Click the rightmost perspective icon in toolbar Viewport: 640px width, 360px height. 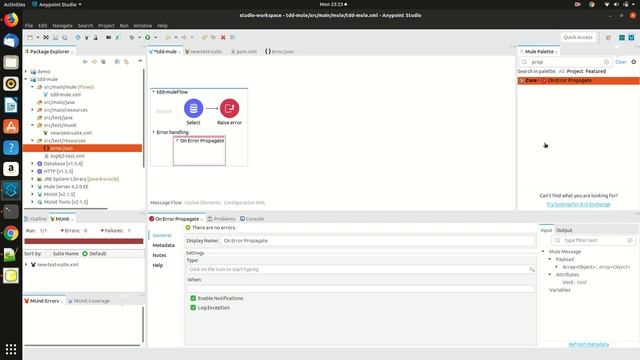tap(631, 38)
